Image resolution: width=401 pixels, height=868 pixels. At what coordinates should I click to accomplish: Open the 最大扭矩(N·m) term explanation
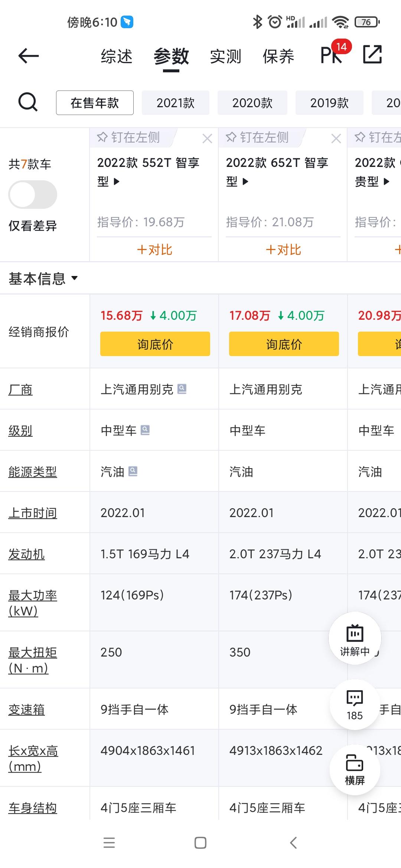point(33,660)
